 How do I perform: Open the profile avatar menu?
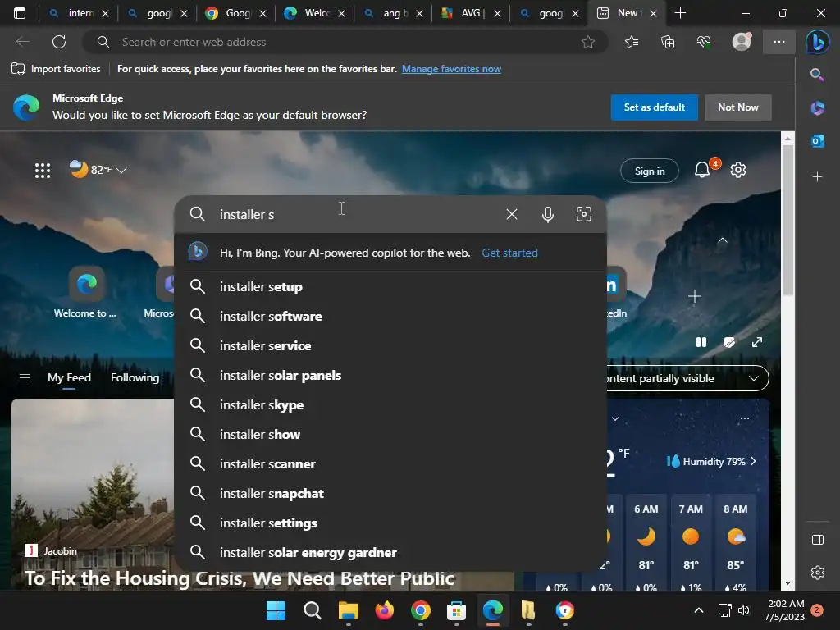pos(742,42)
